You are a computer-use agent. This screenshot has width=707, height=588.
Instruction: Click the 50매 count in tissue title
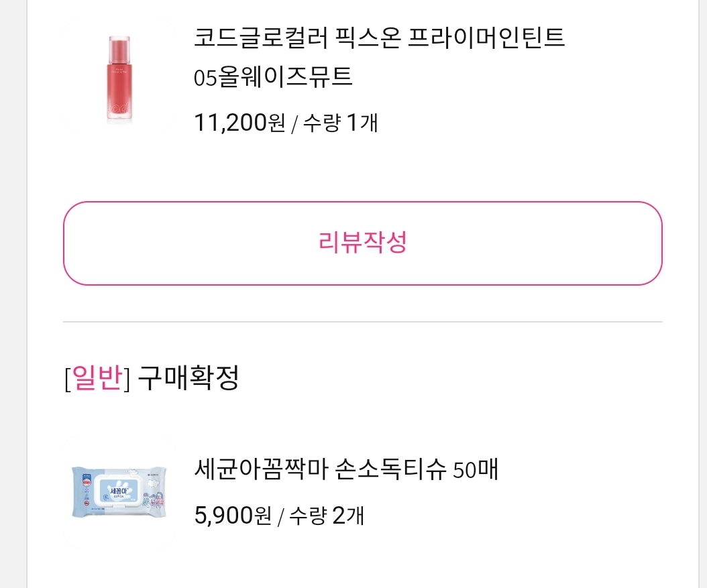476,470
